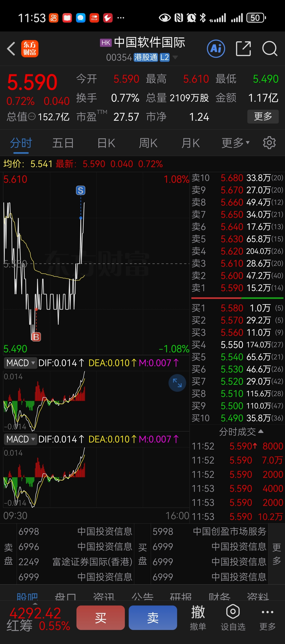Tap the main price 5.590
The image size is (285, 644).
32,82
